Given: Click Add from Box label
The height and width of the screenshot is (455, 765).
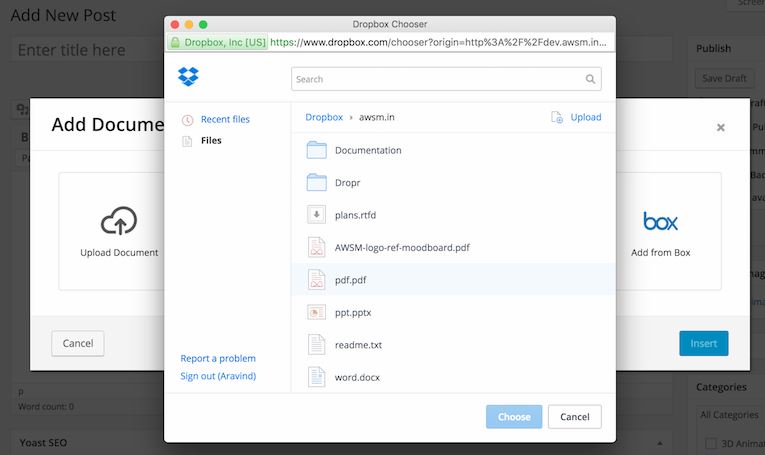Looking at the screenshot, I should click(661, 253).
